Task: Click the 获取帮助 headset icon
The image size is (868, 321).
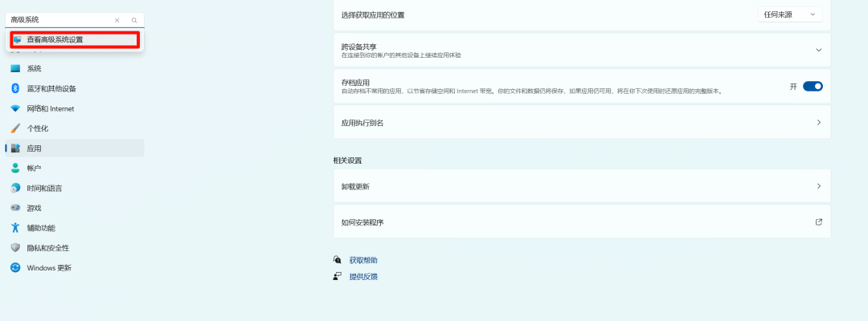Action: (x=337, y=260)
